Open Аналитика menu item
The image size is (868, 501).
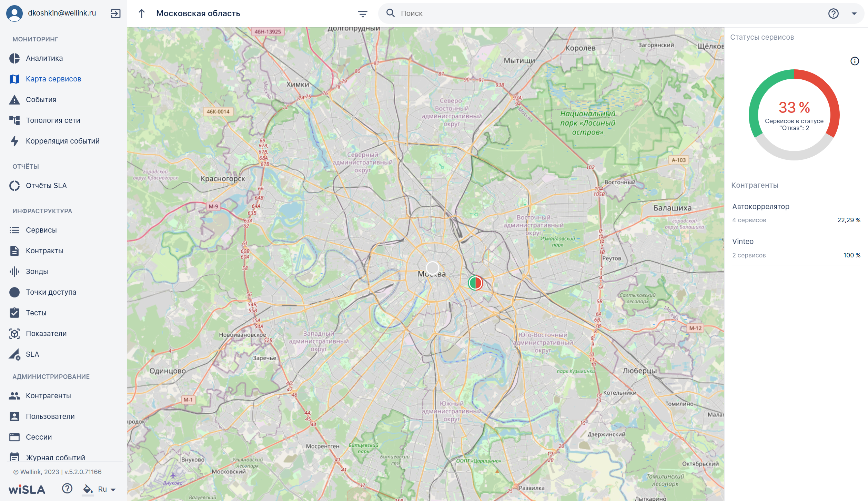(x=44, y=58)
